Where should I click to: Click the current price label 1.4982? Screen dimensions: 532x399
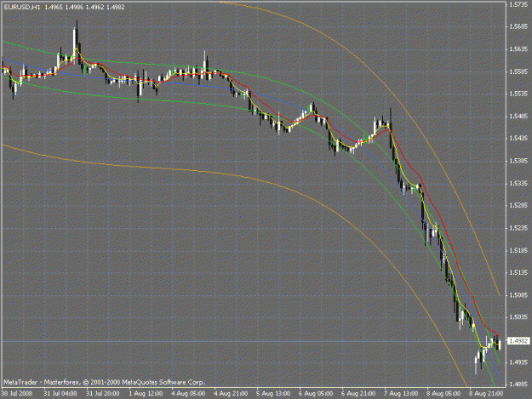[x=518, y=340]
